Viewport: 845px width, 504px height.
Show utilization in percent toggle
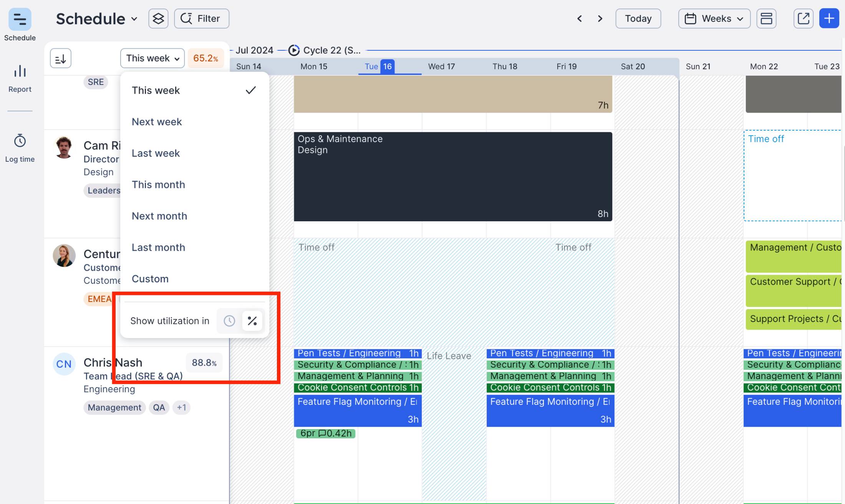coord(252,321)
